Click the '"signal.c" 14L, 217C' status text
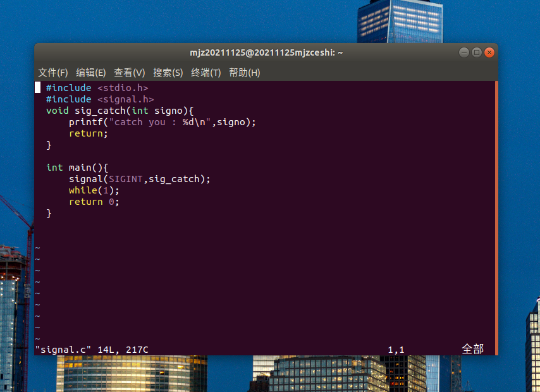Image resolution: width=540 pixels, height=392 pixels. tap(92, 350)
